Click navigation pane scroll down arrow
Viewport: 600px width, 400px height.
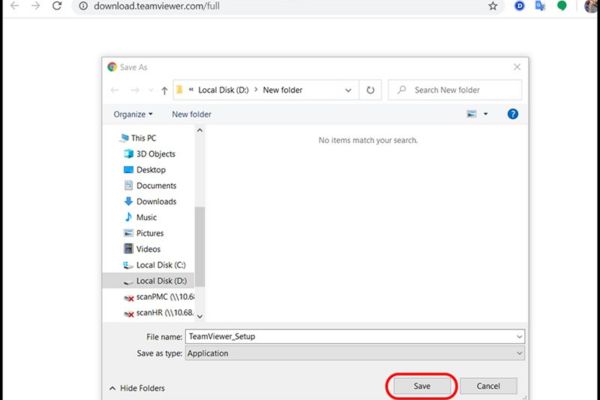[x=200, y=317]
